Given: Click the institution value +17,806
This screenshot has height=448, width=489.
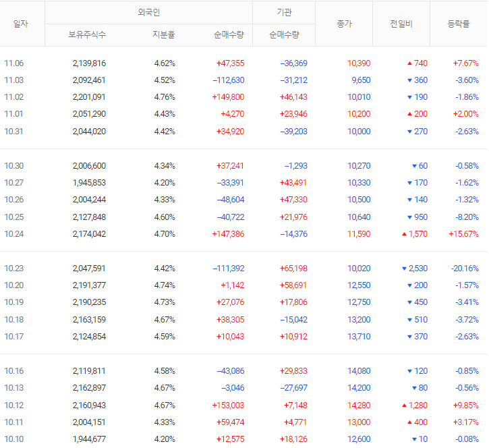Looking at the screenshot, I should point(294,302).
